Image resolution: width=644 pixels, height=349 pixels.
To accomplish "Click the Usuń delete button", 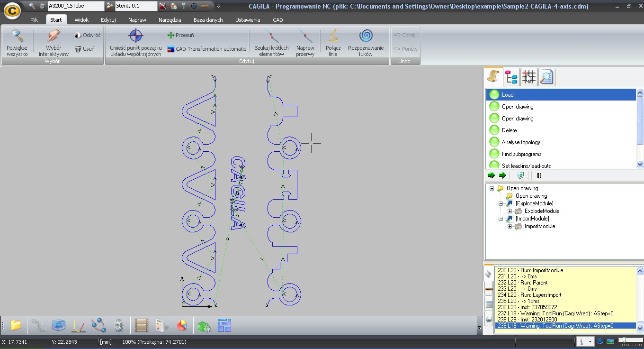I will tap(85, 49).
